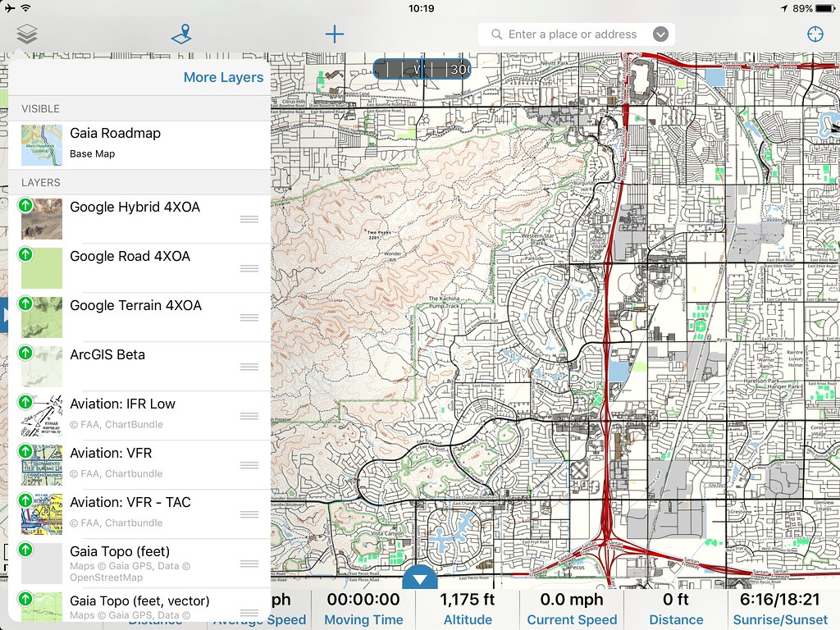Open the search field dropdown chevron

coord(661,34)
